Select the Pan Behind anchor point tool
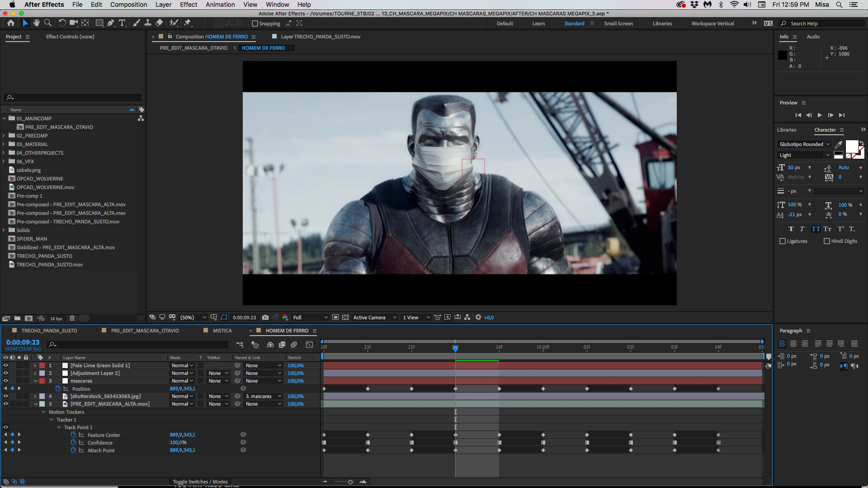 point(85,23)
